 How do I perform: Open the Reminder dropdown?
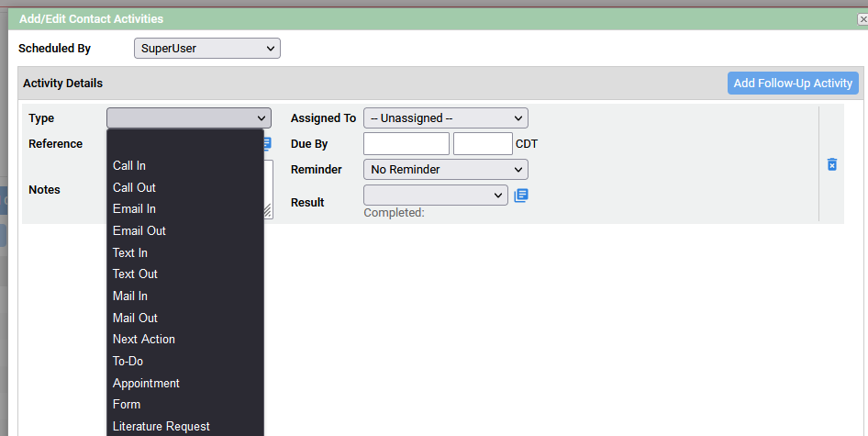pos(446,170)
